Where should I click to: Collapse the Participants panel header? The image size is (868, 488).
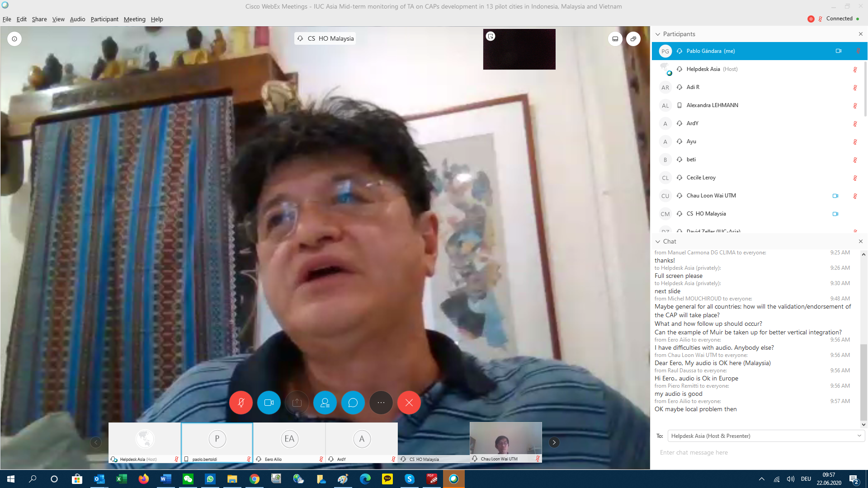(x=658, y=34)
